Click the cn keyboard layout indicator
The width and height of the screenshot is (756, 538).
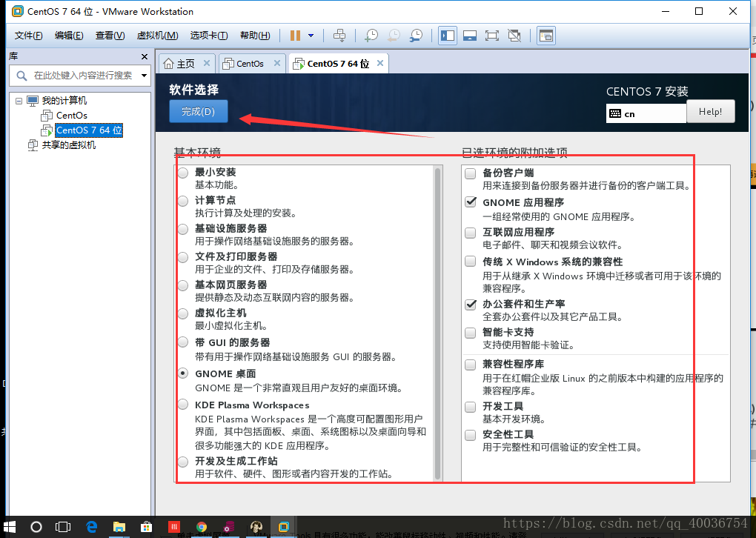pyautogui.click(x=646, y=114)
